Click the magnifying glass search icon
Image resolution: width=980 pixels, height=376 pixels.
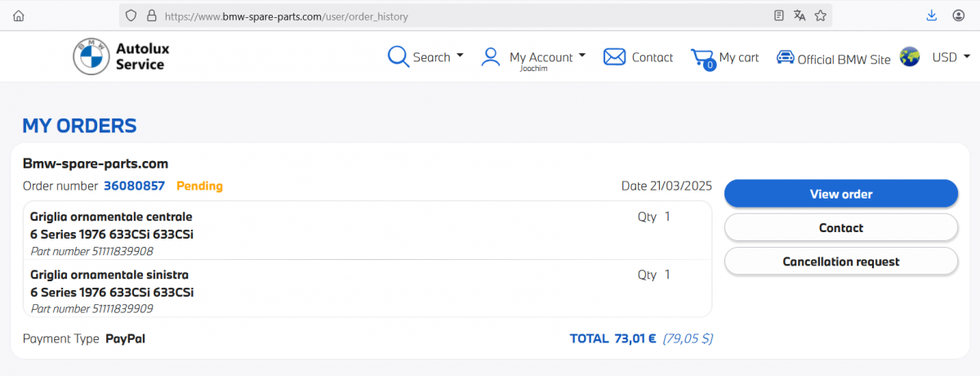(x=398, y=56)
